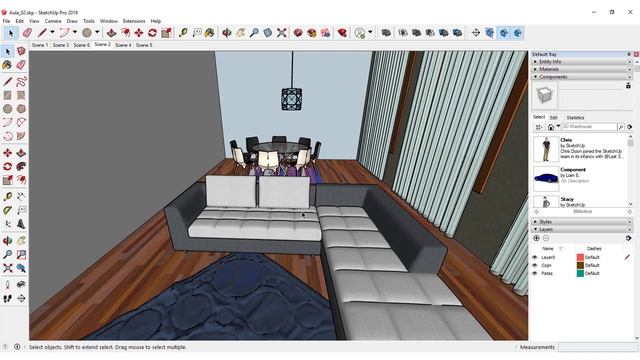Viewport: 640px width, 360px height.
Task: Select the Rotate tool in top toolbar
Action: [x=152, y=33]
